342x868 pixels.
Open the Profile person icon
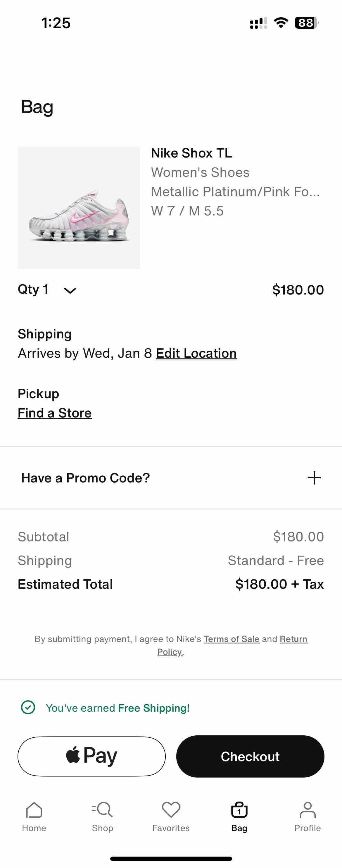click(308, 810)
